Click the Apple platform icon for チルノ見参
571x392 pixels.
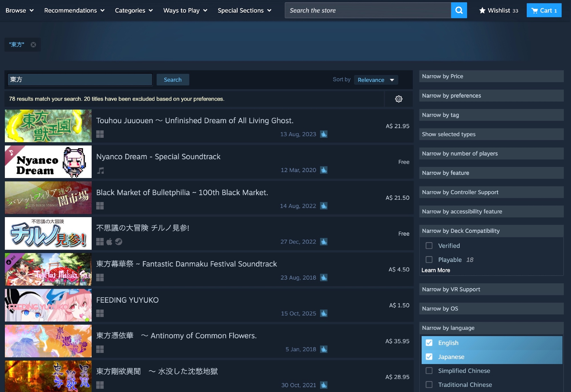click(109, 242)
